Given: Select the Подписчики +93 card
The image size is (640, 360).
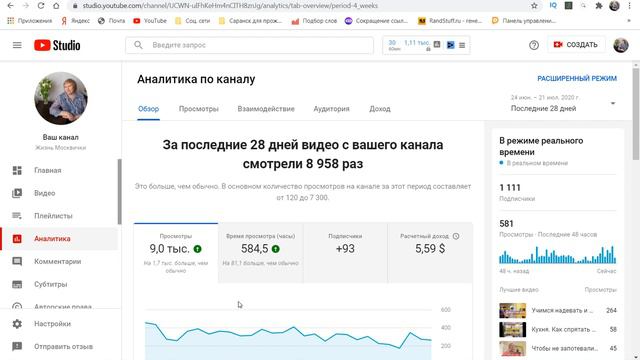Looking at the screenshot, I should (x=345, y=253).
